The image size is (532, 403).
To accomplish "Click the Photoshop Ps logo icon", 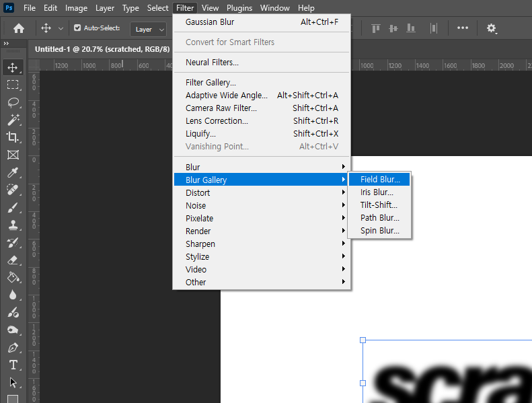I will coord(9,7).
